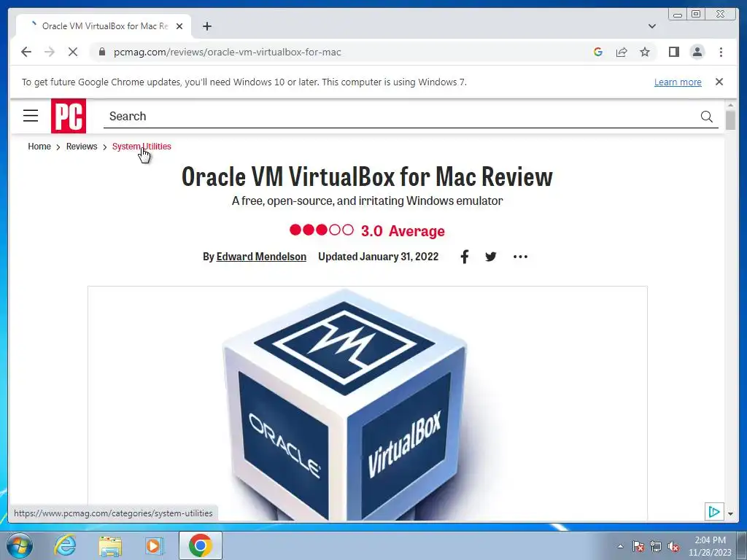747x560 pixels.
Task: Click the search magnifier icon
Action: click(x=707, y=116)
